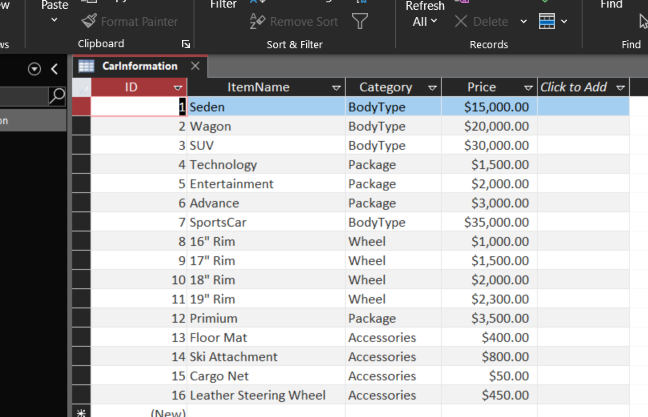
Task: Click the $450.00 price cell
Action: click(489, 395)
